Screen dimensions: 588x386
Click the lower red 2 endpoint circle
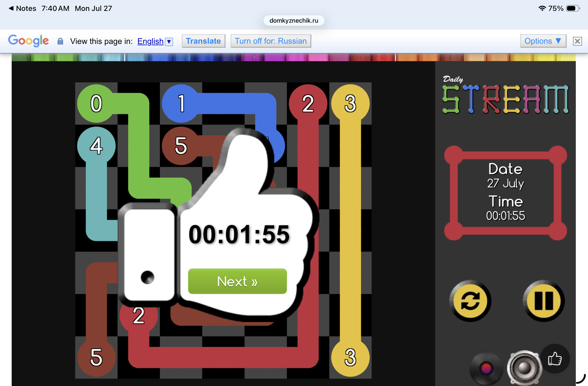point(139,315)
